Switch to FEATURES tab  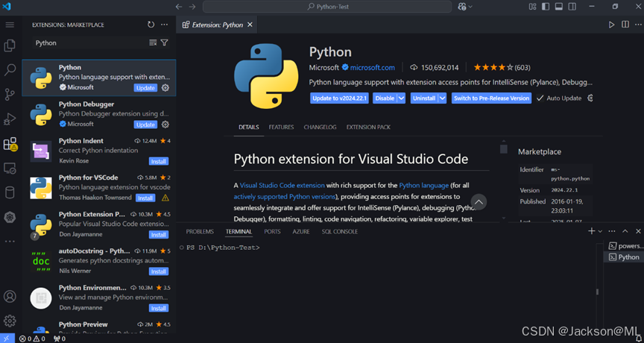tap(281, 127)
